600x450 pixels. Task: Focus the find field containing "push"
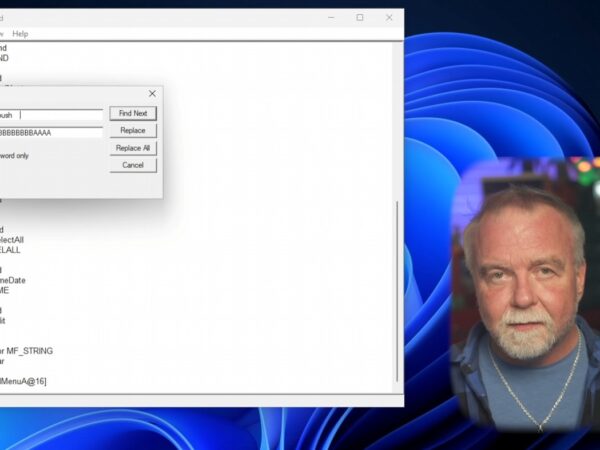51,115
